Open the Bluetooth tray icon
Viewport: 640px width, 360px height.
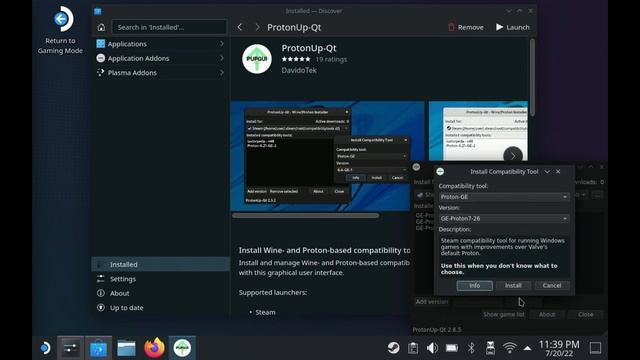pos(471,348)
